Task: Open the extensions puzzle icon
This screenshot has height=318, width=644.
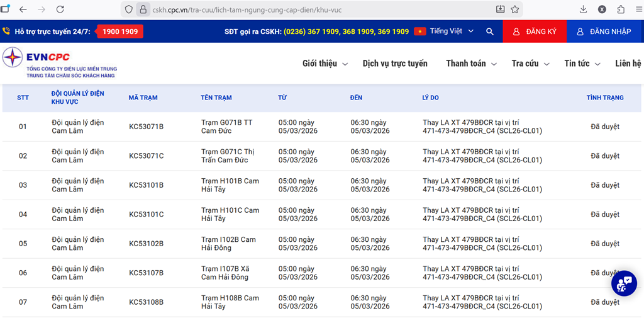Action: [x=621, y=9]
